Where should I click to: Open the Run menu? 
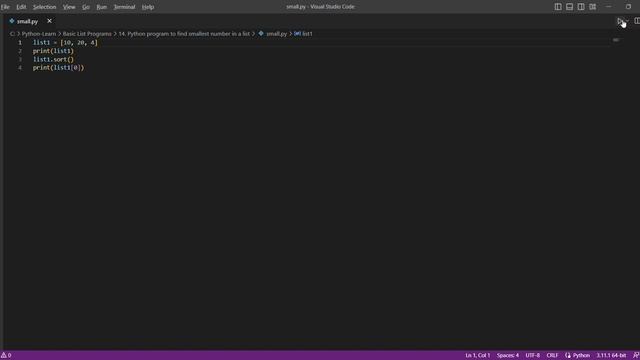(x=102, y=7)
